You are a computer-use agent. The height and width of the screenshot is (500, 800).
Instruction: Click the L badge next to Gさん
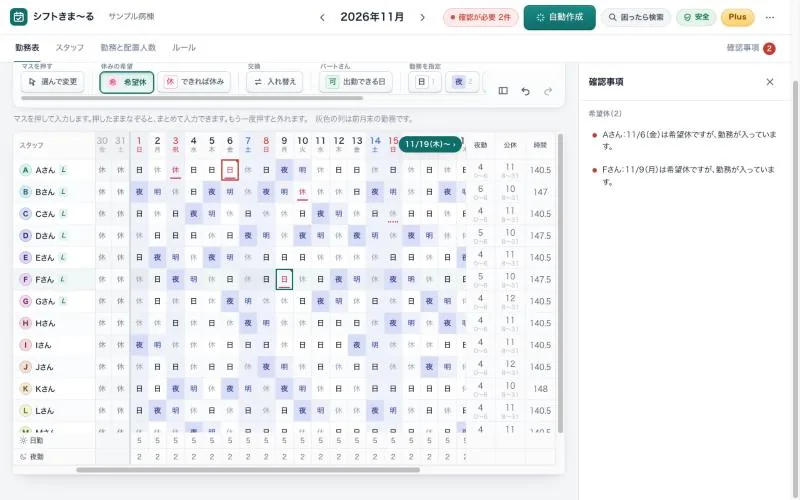63,301
